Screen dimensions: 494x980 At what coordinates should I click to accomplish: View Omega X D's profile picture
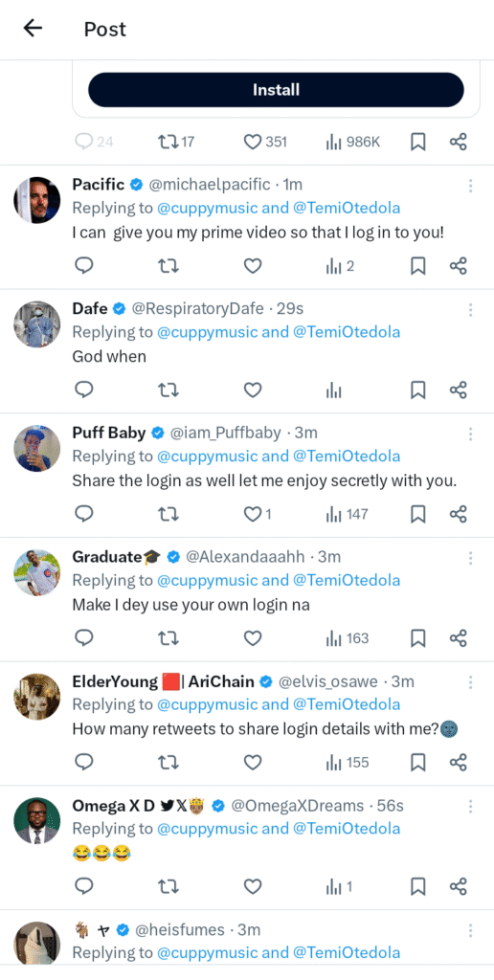point(37,820)
